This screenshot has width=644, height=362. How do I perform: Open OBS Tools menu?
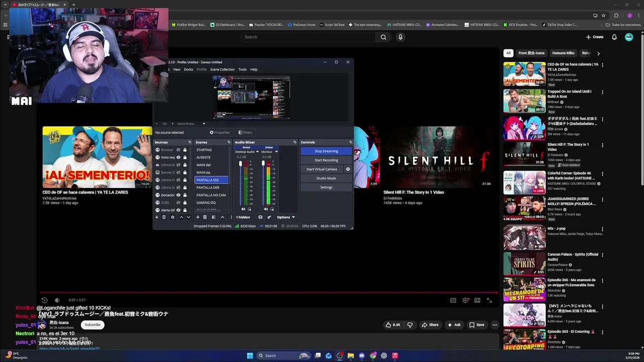click(243, 69)
